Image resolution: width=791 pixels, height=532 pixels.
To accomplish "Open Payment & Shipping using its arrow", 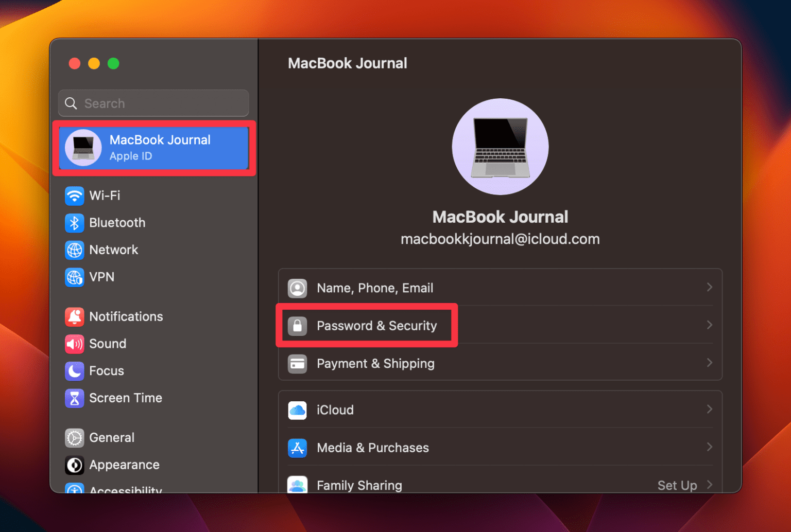I will pos(710,363).
